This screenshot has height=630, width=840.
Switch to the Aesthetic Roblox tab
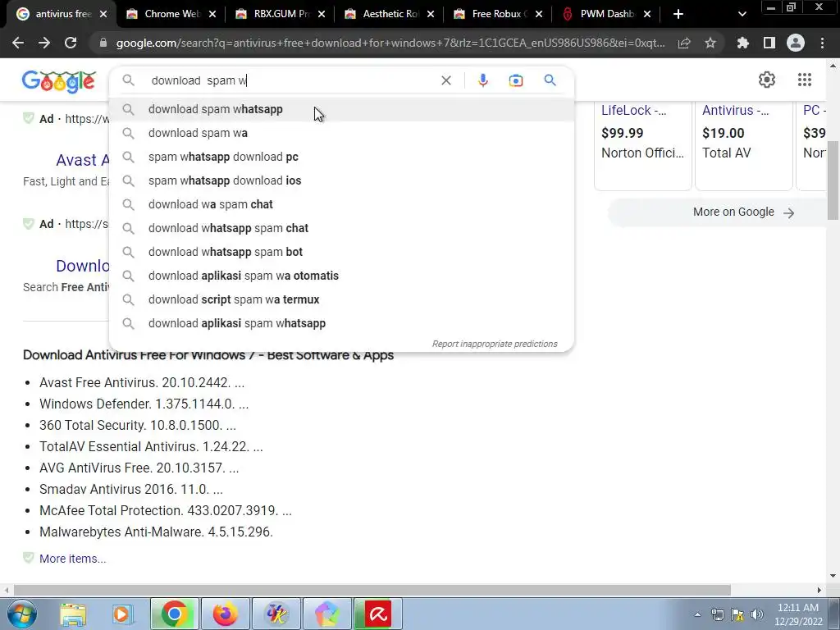coord(390,14)
